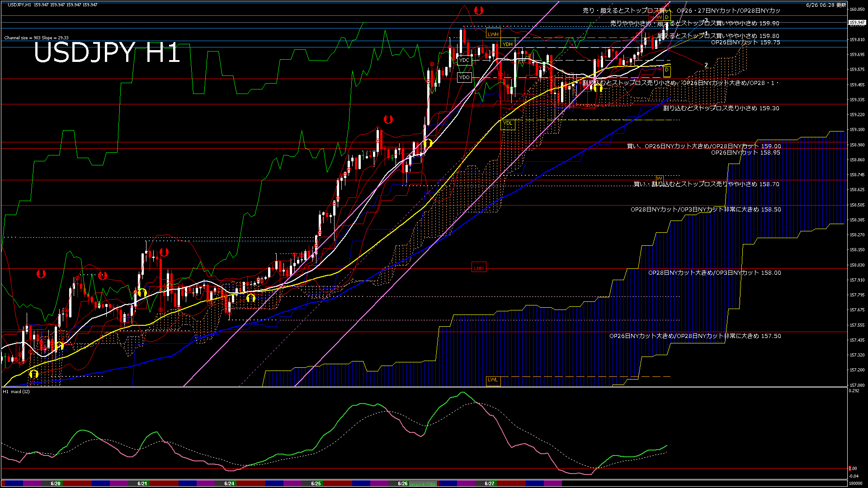This screenshot has height=488, width=868.
Task: Click the LWH last-week-high label
Action: (x=493, y=34)
